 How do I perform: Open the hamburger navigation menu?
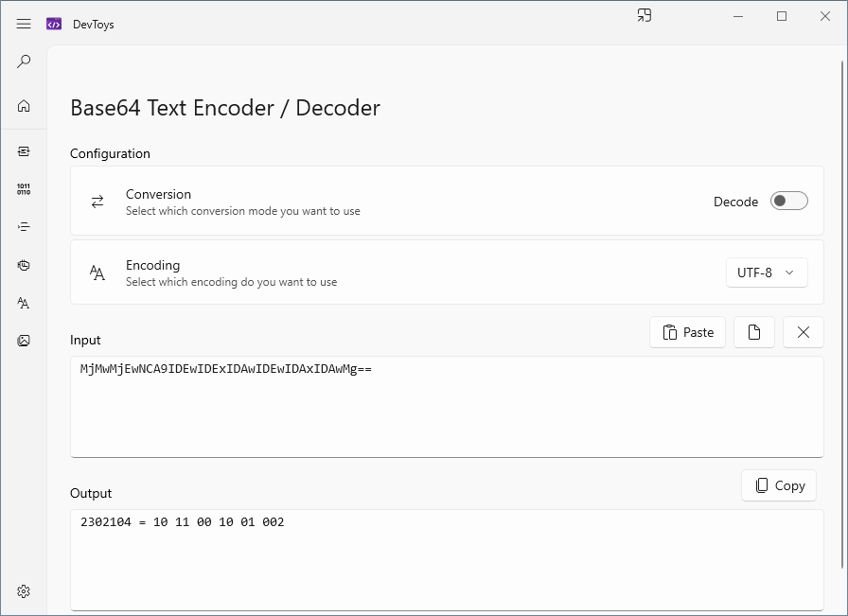[24, 24]
